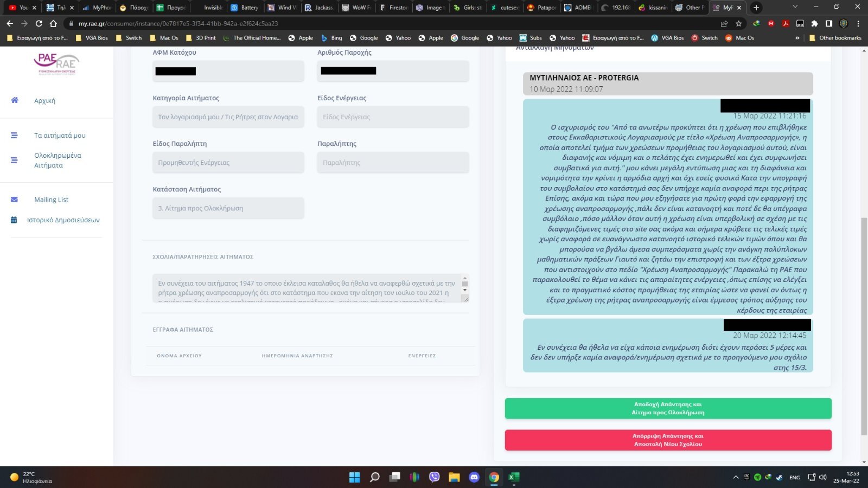Click the Προμηθευτής Ενέργειας recipient type field
Image resolution: width=868 pixels, height=488 pixels.
tap(228, 162)
